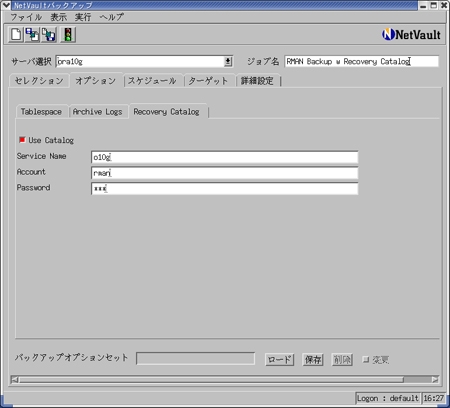Click the バックアップオプションセット label

tap(71, 358)
